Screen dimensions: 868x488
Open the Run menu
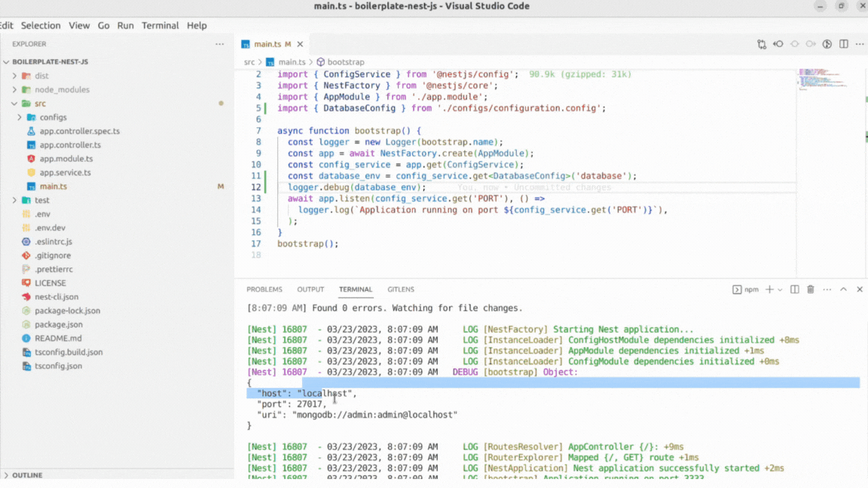pos(125,26)
